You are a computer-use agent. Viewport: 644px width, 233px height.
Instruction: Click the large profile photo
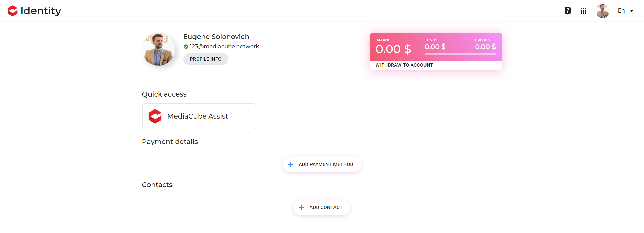(159, 49)
